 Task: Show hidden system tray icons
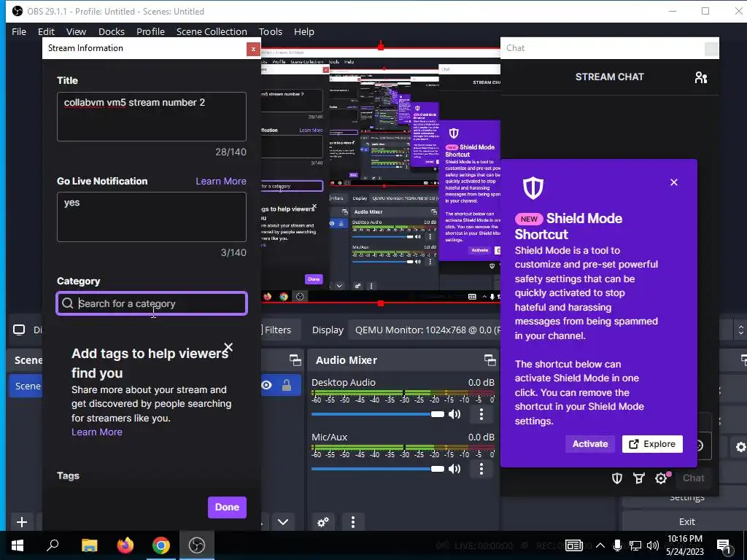[600, 545]
